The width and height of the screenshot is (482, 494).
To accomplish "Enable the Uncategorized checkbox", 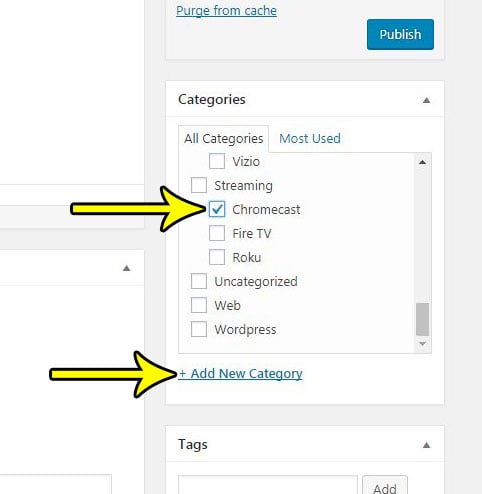I will coord(199,281).
